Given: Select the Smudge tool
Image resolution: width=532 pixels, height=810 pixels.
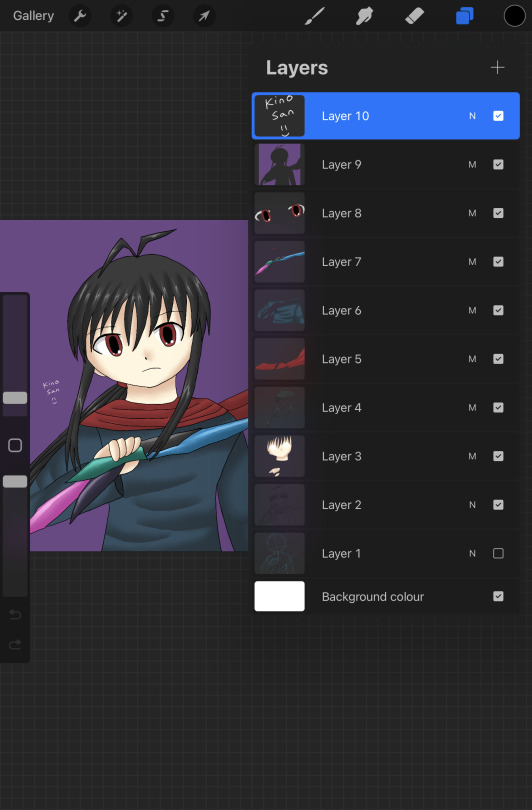Looking at the screenshot, I should 364,16.
